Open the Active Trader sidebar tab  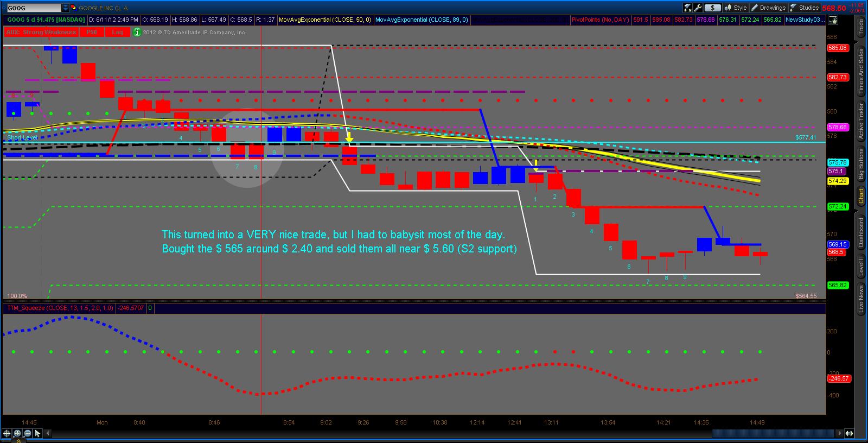pos(861,121)
